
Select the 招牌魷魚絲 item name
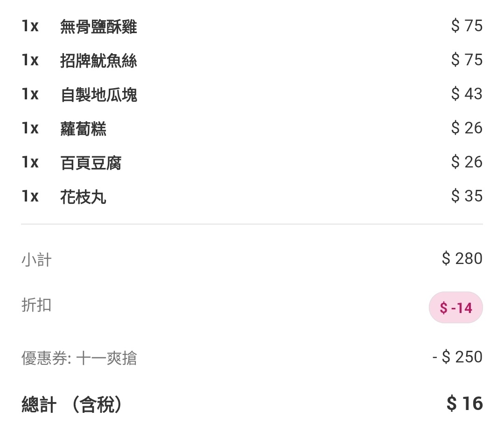click(98, 61)
